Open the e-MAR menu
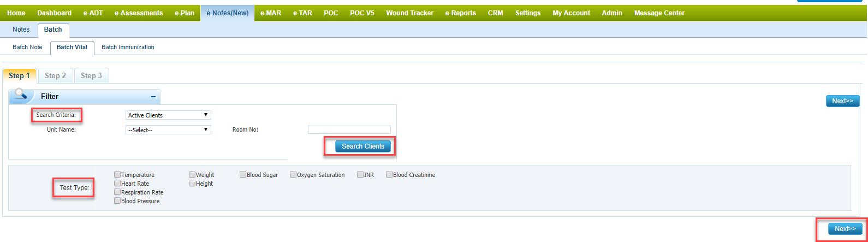This screenshot has height=242, width=868. [x=271, y=13]
